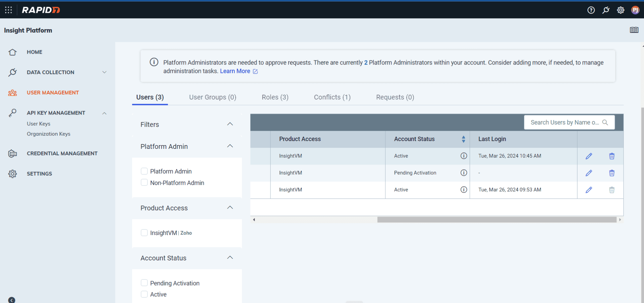Collapse the Platform Admin filter section
Viewport: 644px width, 303px height.
click(x=230, y=146)
